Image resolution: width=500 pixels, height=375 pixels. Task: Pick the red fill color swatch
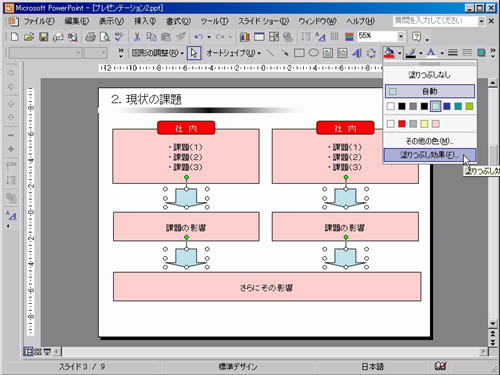402,124
